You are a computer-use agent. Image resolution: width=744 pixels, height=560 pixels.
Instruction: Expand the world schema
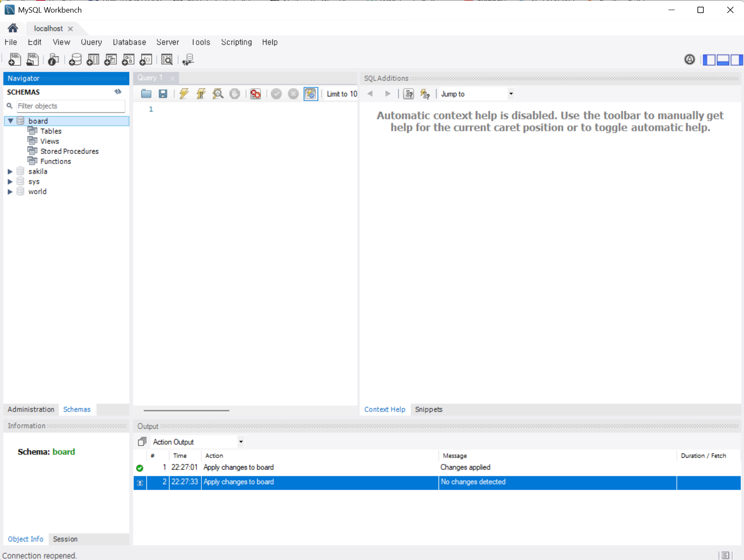tap(10, 191)
